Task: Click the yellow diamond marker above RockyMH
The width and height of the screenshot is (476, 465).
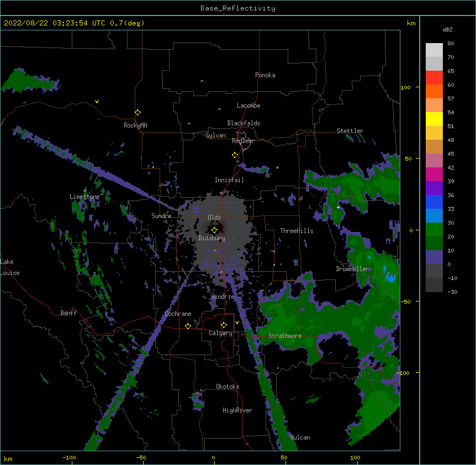Action: (x=138, y=113)
